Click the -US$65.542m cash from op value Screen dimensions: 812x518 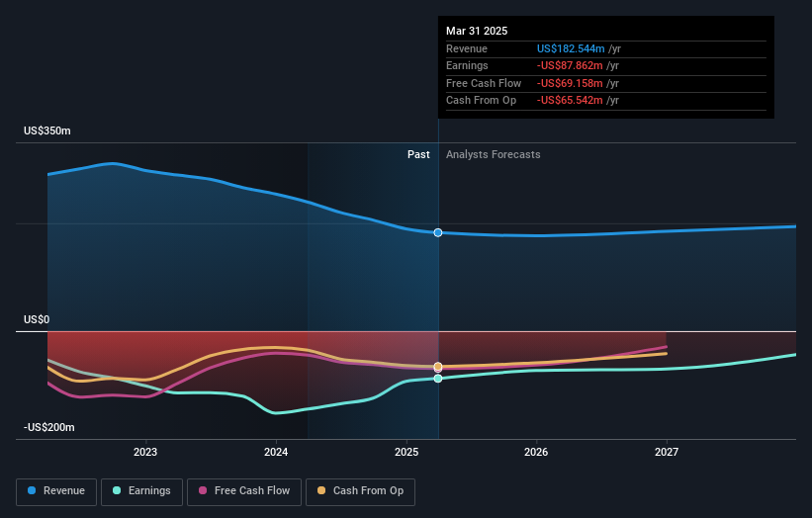click(x=570, y=101)
